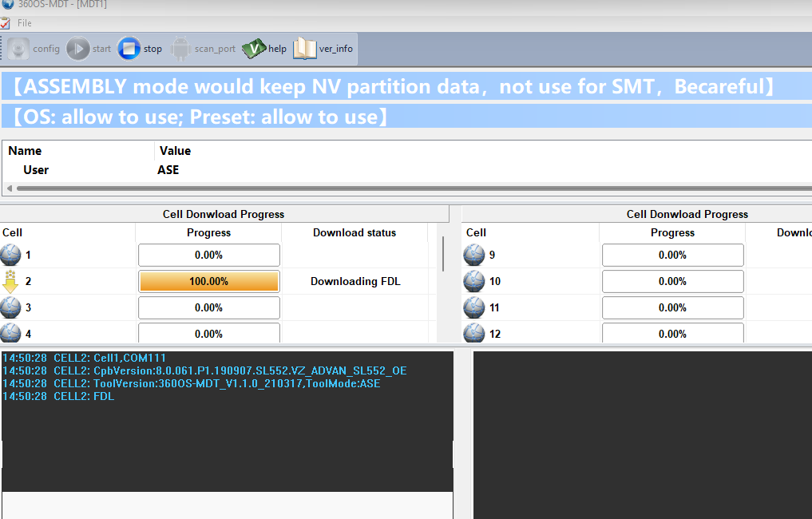Click the Cell 1 globe icon
This screenshot has width=812, height=519.
tap(10, 256)
